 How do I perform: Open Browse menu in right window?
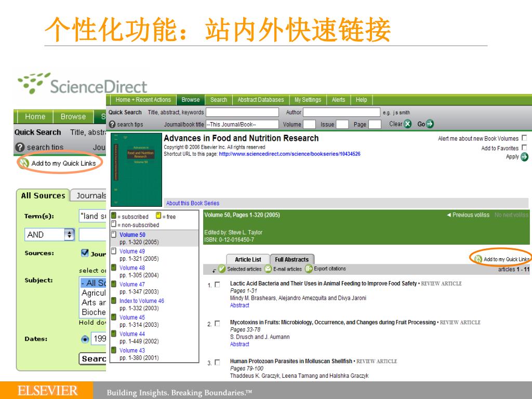coord(191,100)
